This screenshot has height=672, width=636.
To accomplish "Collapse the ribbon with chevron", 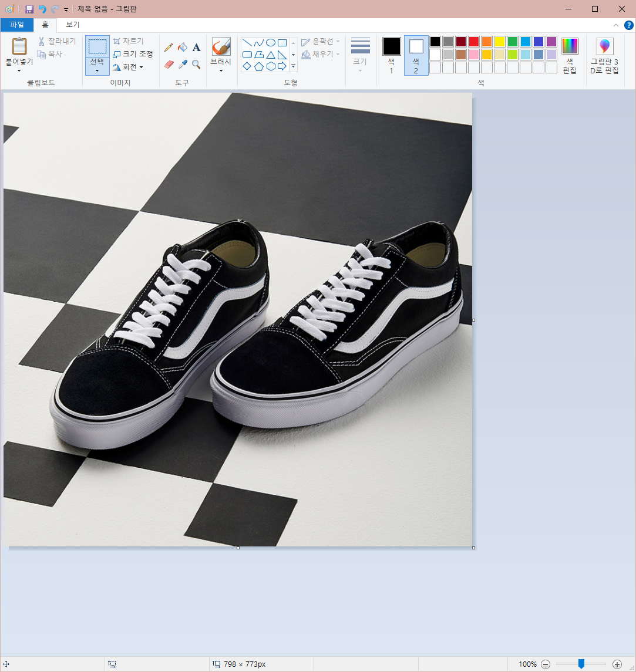I will (616, 25).
